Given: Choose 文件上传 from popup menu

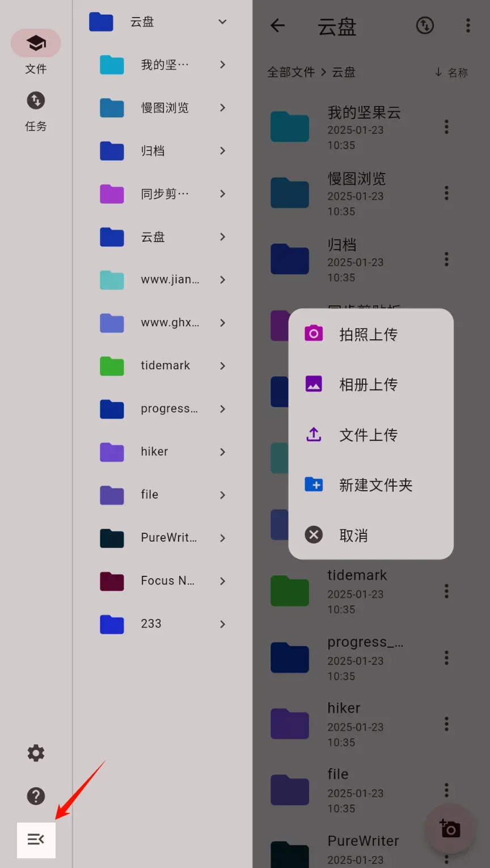Looking at the screenshot, I should [371, 435].
